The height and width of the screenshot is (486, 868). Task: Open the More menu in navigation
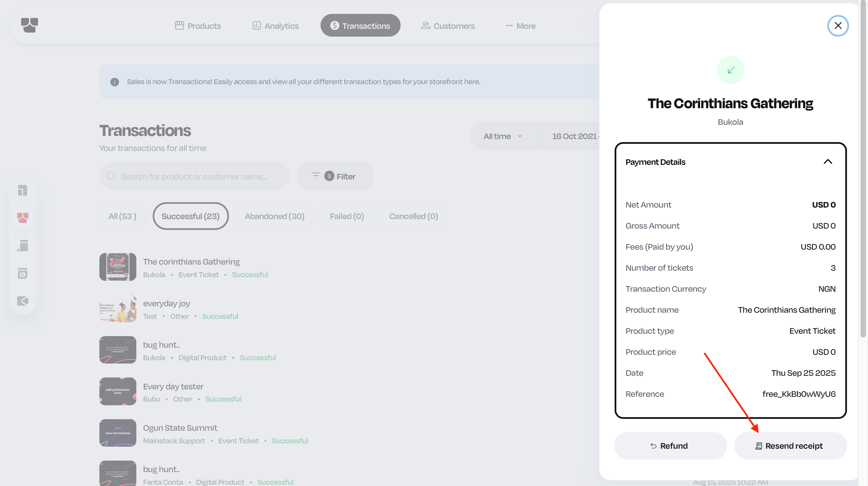tap(520, 26)
